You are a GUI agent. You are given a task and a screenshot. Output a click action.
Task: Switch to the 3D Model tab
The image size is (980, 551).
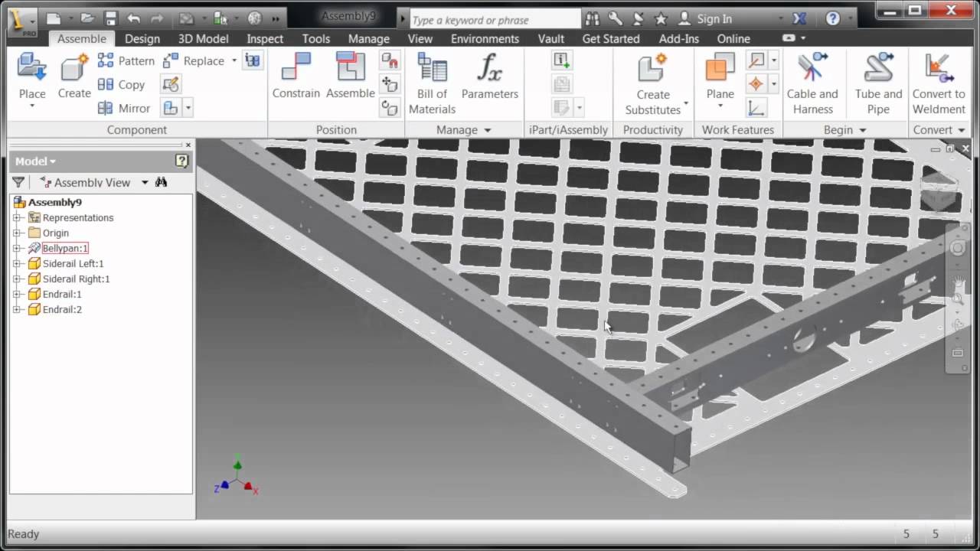coord(203,38)
